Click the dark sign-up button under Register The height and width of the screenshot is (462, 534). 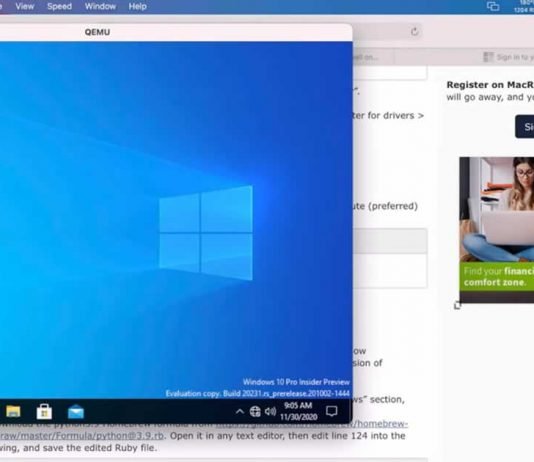pyautogui.click(x=524, y=127)
